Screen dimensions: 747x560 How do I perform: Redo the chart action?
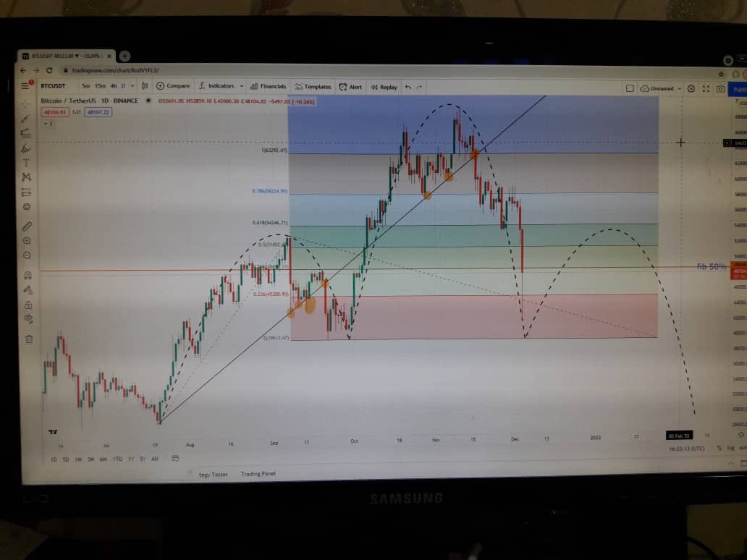tap(419, 87)
